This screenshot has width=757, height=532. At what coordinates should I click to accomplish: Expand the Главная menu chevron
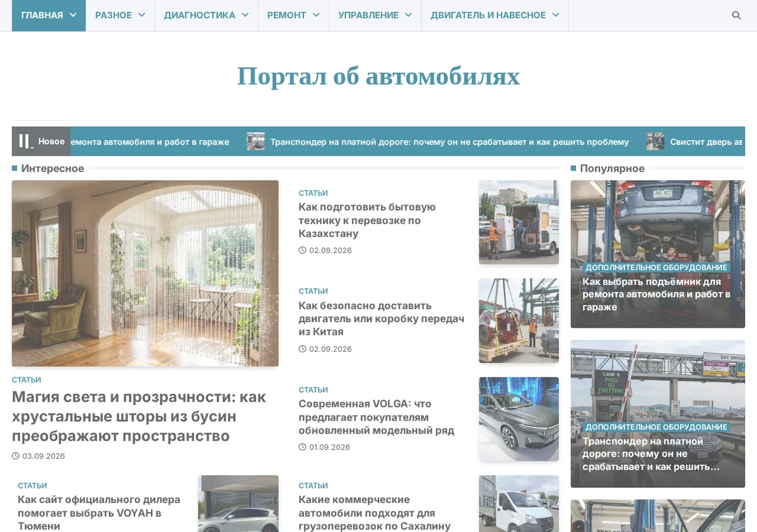pos(73,15)
